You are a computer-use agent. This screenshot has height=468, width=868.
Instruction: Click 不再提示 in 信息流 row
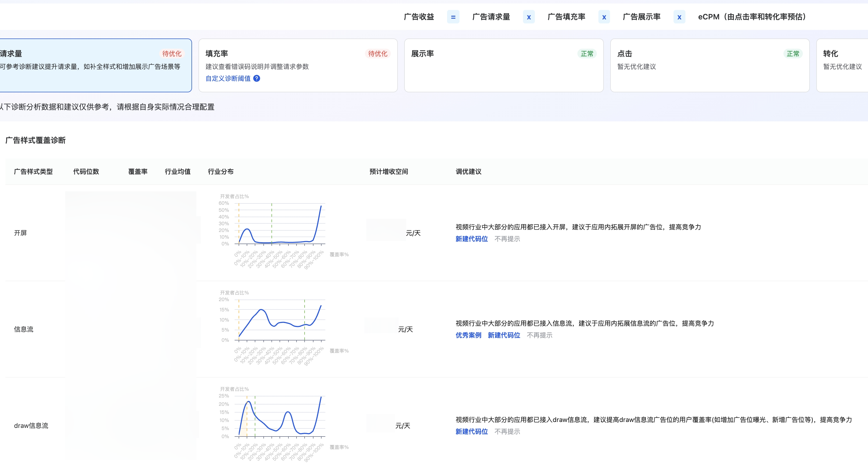click(539, 335)
